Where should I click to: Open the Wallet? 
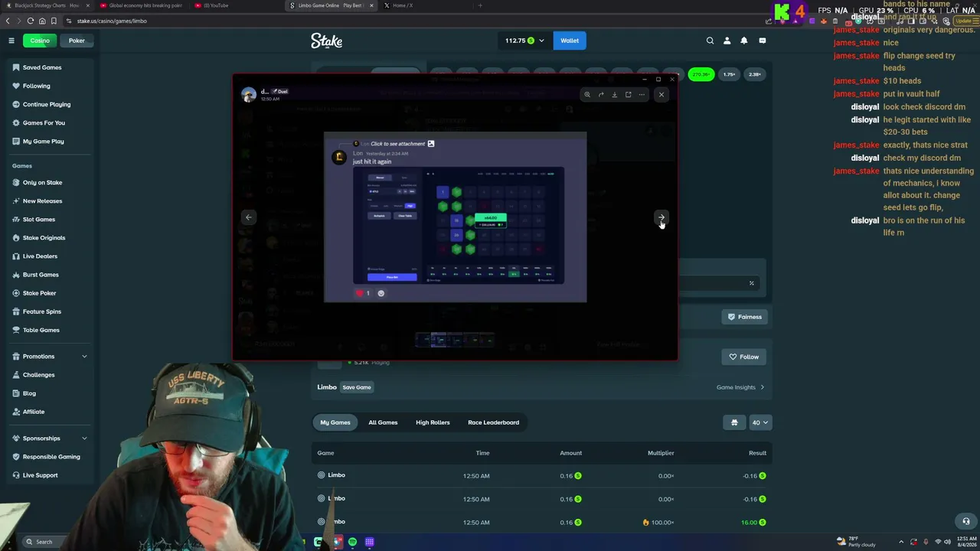[570, 41]
